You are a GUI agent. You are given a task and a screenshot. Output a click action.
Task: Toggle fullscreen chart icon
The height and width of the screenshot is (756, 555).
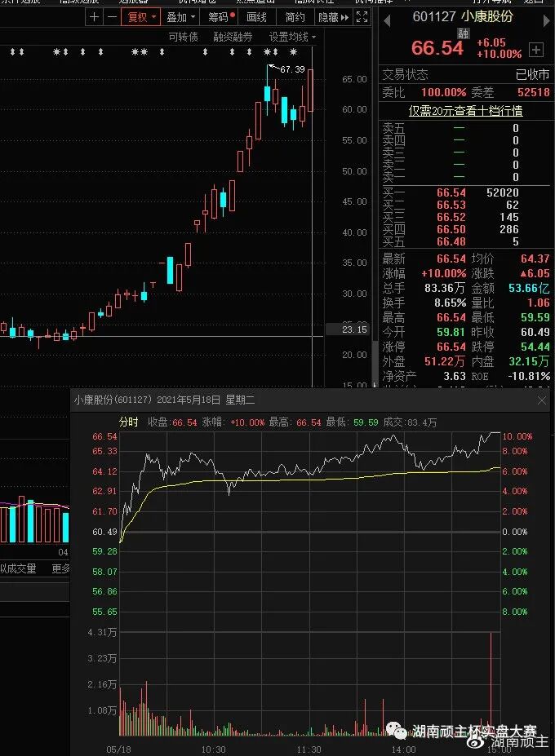pos(362,17)
